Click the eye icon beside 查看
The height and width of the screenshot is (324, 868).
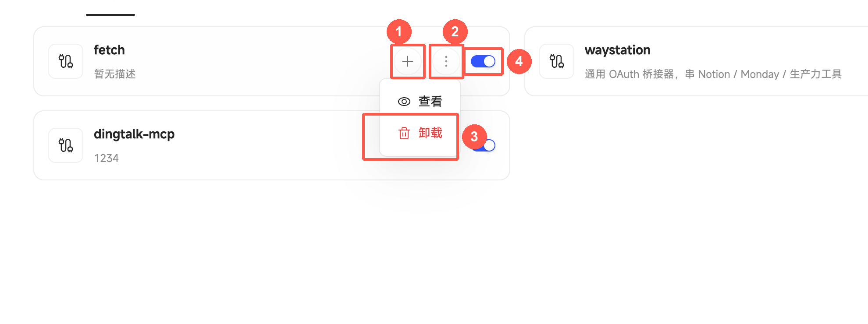(404, 102)
